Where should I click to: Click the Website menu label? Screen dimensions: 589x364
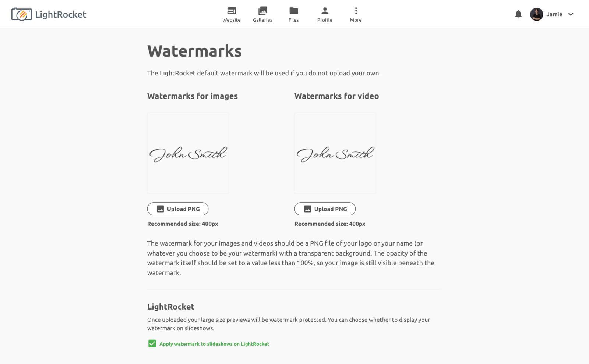[x=231, y=20]
